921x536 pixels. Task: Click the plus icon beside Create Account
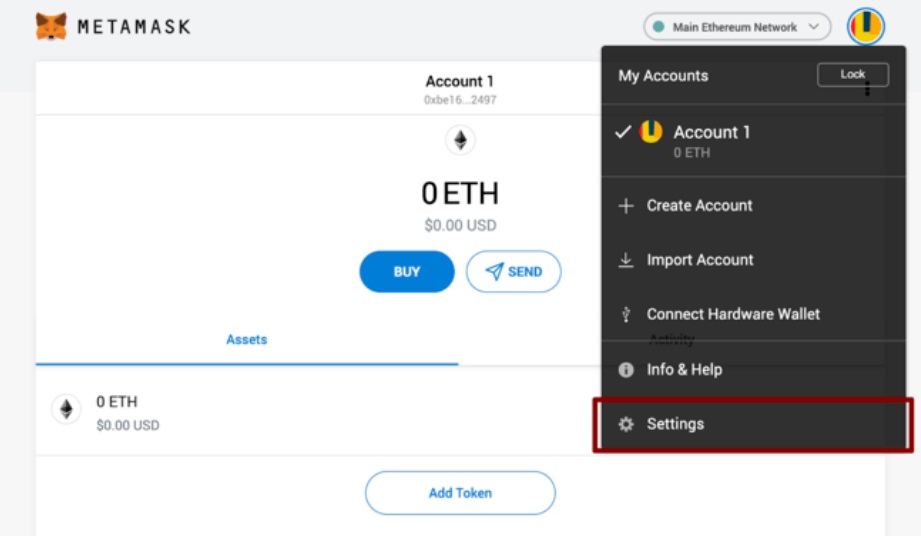[x=626, y=206]
